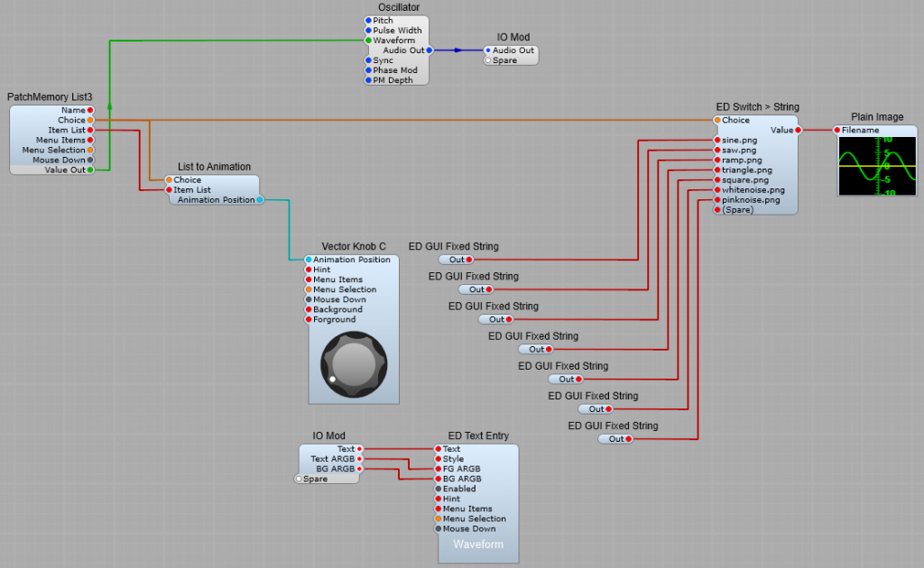This screenshot has width=924, height=568.
Task: Select the whitenoise.png connector pin
Action: click(716, 190)
